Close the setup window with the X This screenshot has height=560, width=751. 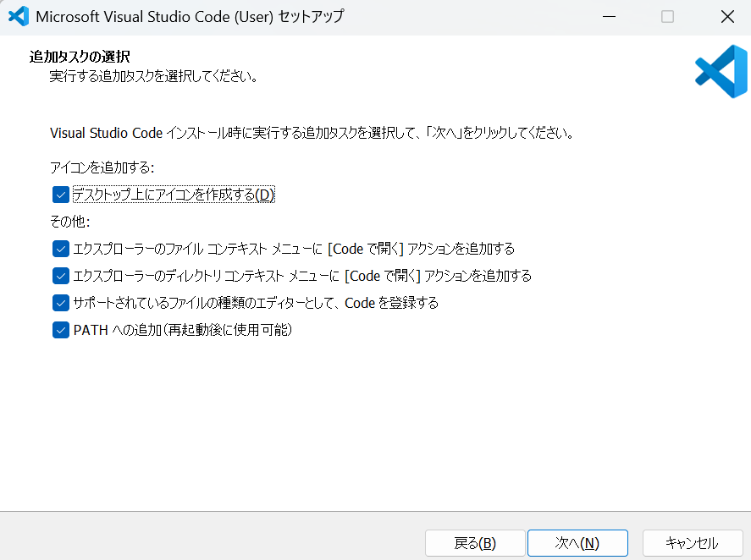[x=726, y=17]
